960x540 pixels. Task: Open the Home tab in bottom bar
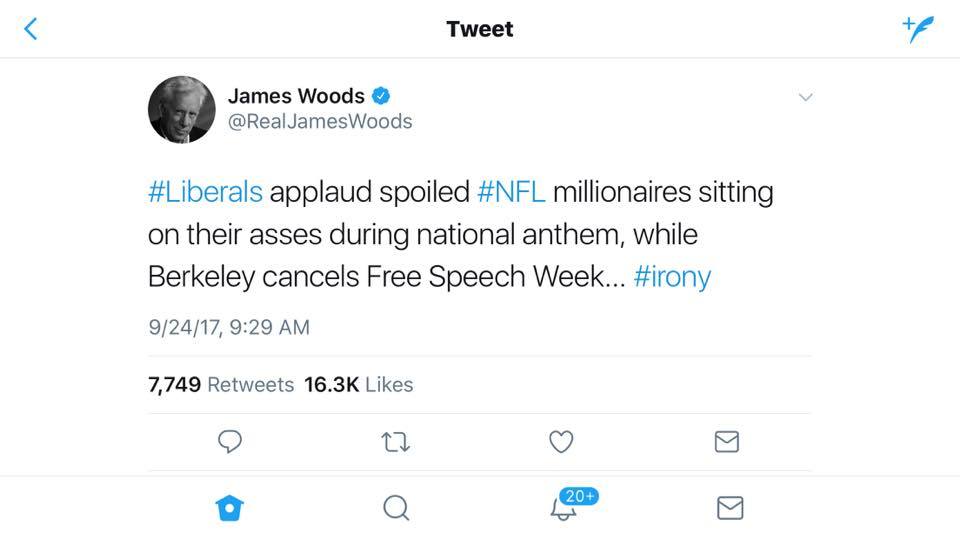coord(230,508)
